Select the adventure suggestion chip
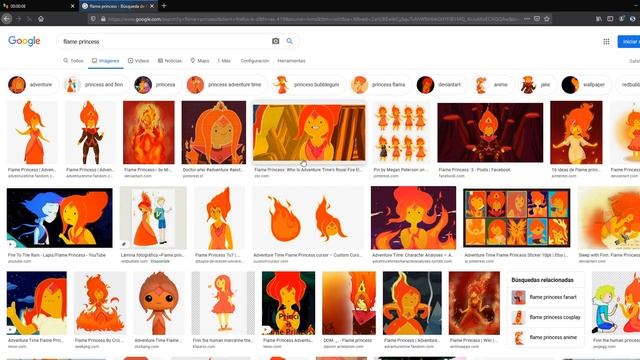The image size is (640, 360). coord(32,85)
